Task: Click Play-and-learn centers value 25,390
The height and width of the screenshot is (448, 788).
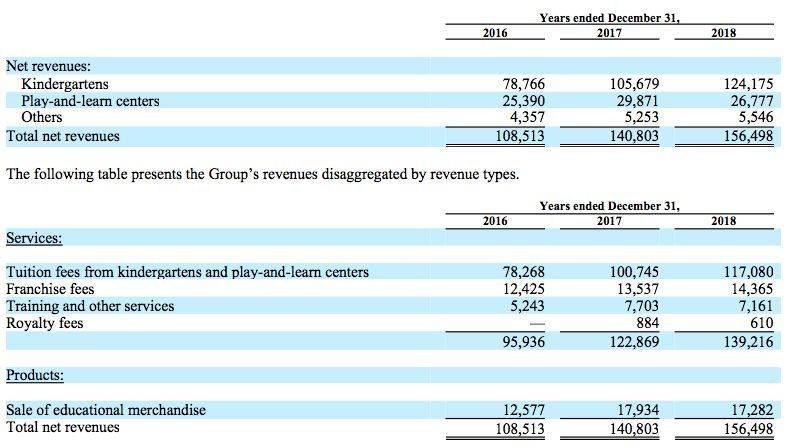Action: click(x=524, y=101)
